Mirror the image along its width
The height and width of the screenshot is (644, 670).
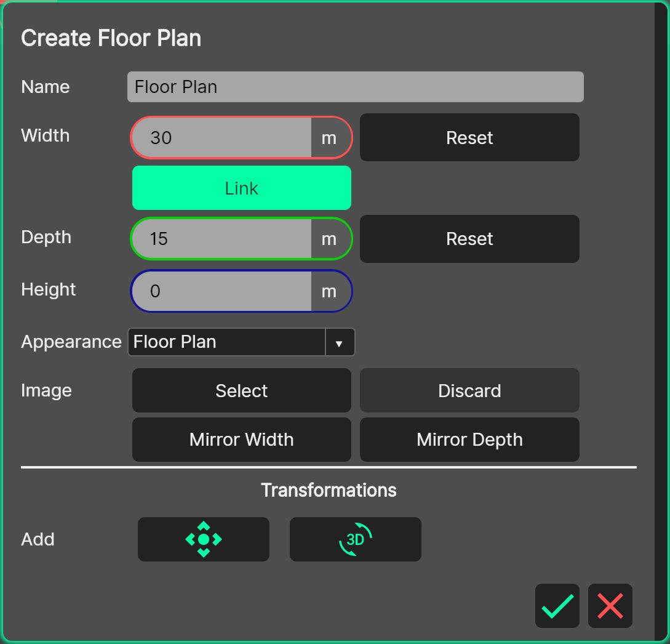pos(241,440)
